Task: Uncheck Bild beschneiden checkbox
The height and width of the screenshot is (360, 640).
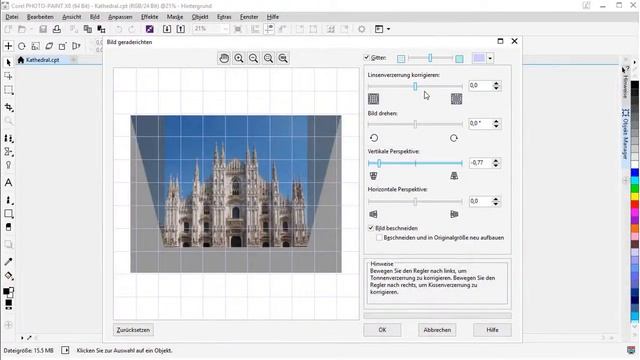Action: pos(371,228)
